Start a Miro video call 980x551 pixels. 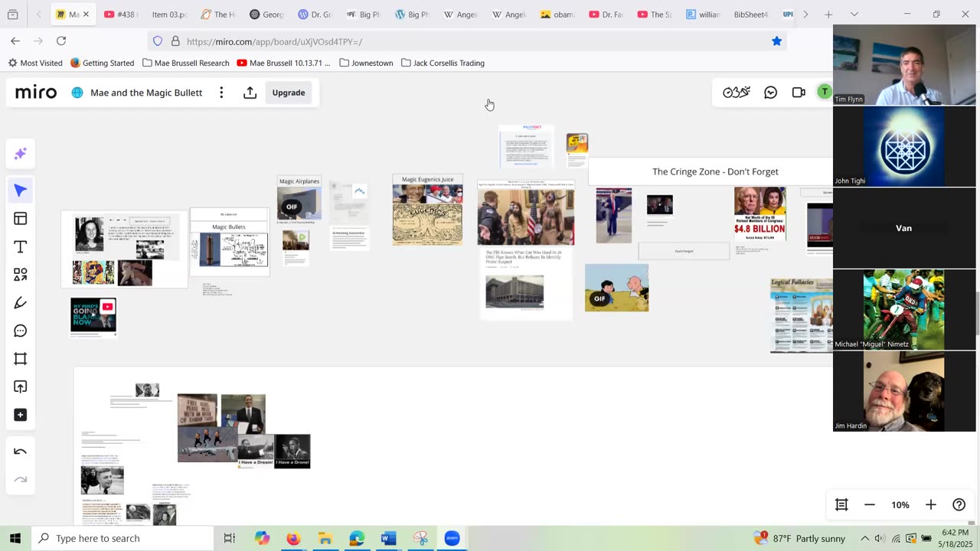click(799, 93)
